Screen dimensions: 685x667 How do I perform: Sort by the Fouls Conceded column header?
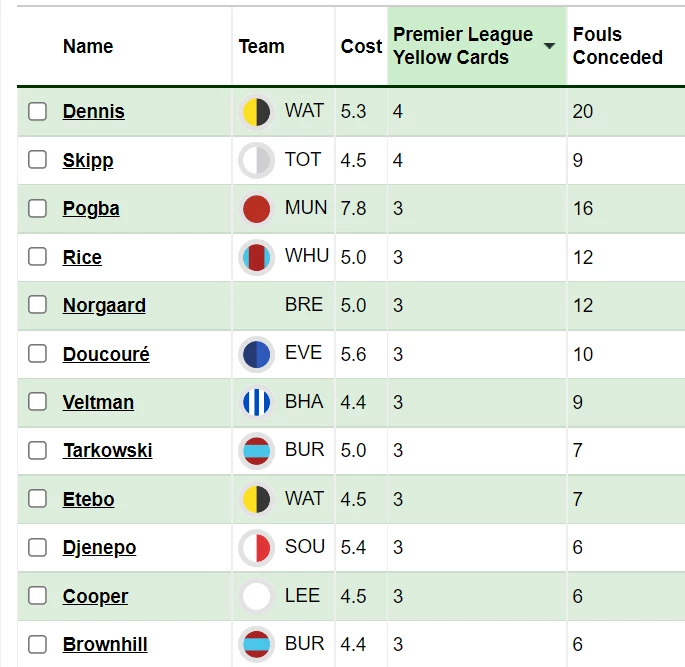coord(617,46)
